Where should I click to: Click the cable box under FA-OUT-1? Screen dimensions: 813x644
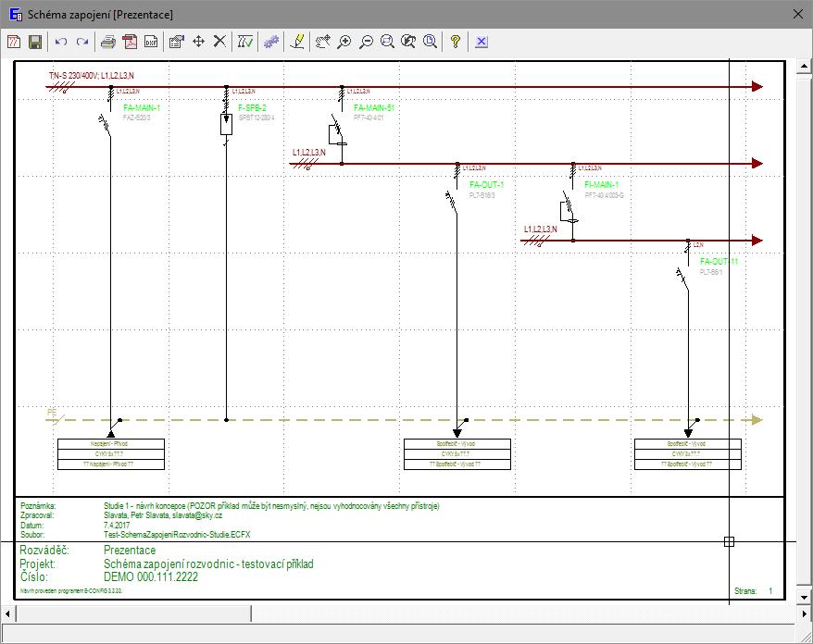click(457, 454)
